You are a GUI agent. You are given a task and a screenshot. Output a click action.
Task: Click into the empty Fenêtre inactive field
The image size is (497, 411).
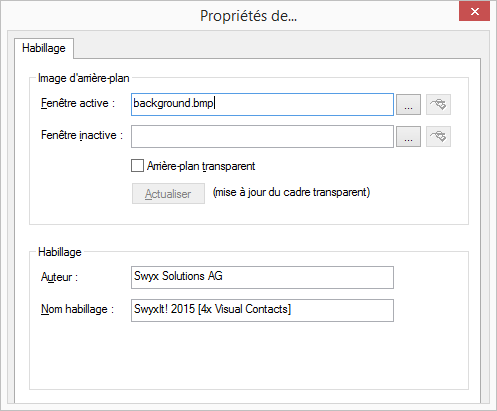tap(262, 136)
